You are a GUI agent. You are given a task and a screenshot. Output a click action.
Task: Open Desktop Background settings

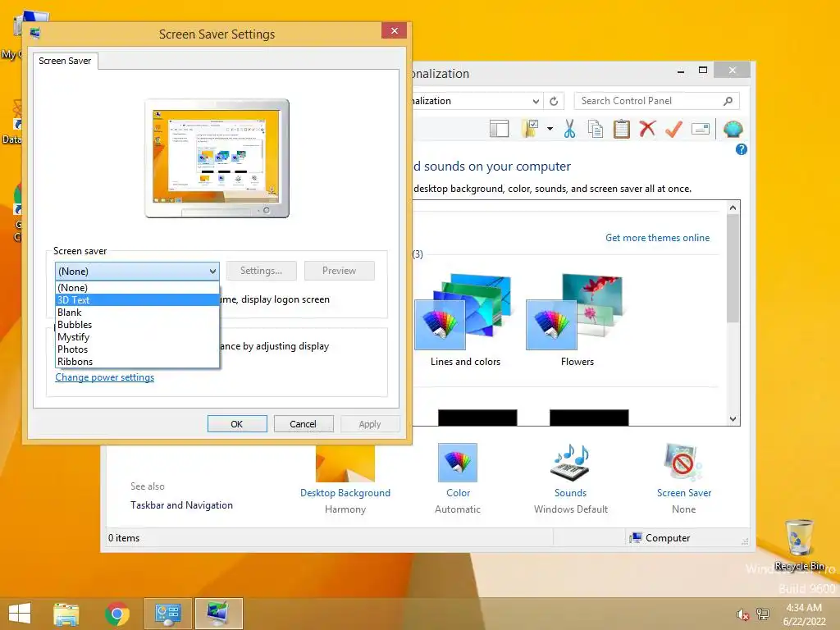click(345, 478)
